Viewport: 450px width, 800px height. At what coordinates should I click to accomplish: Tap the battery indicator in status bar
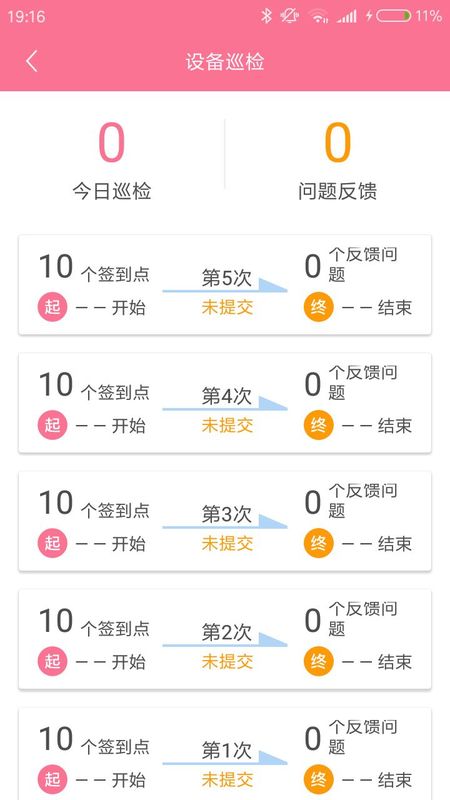point(393,16)
